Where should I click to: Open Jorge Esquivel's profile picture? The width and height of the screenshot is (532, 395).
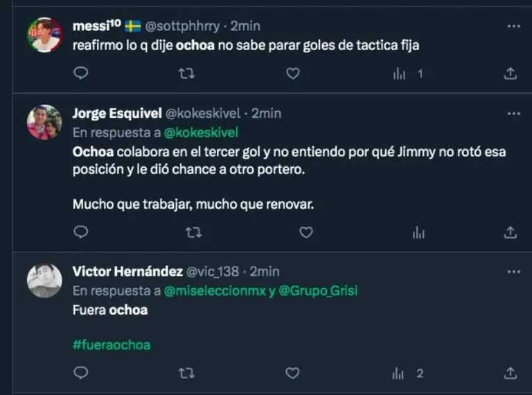pos(44,122)
